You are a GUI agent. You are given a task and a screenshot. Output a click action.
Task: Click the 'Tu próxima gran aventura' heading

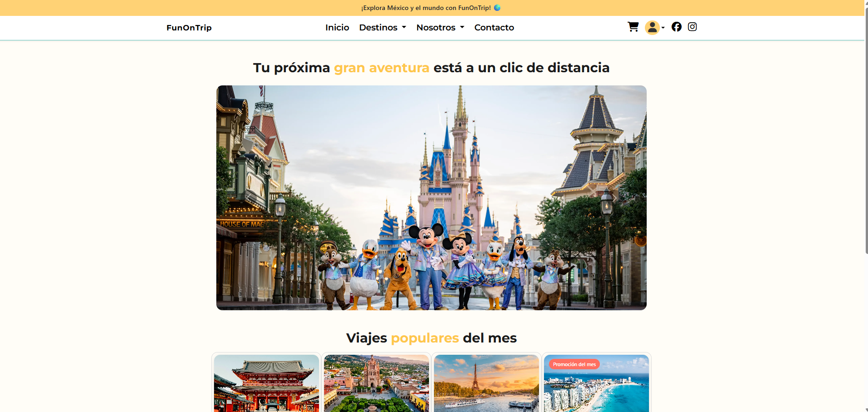[431, 68]
